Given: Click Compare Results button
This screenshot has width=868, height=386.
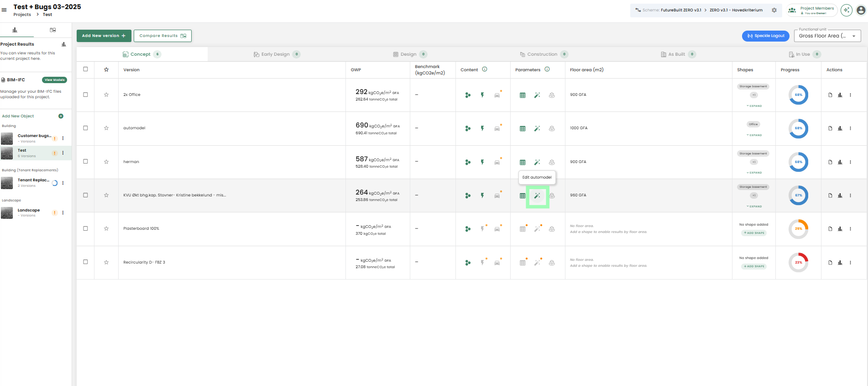Looking at the screenshot, I should [x=162, y=36].
